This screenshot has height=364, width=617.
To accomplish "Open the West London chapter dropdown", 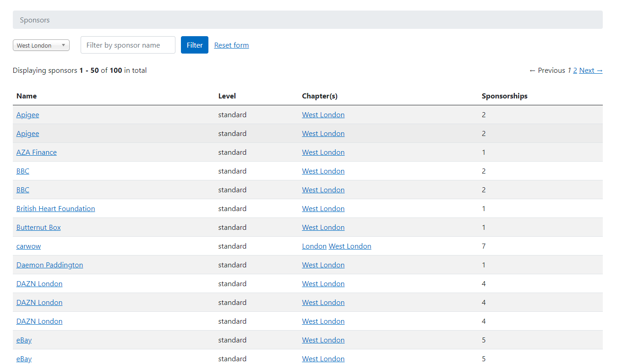I will [41, 45].
